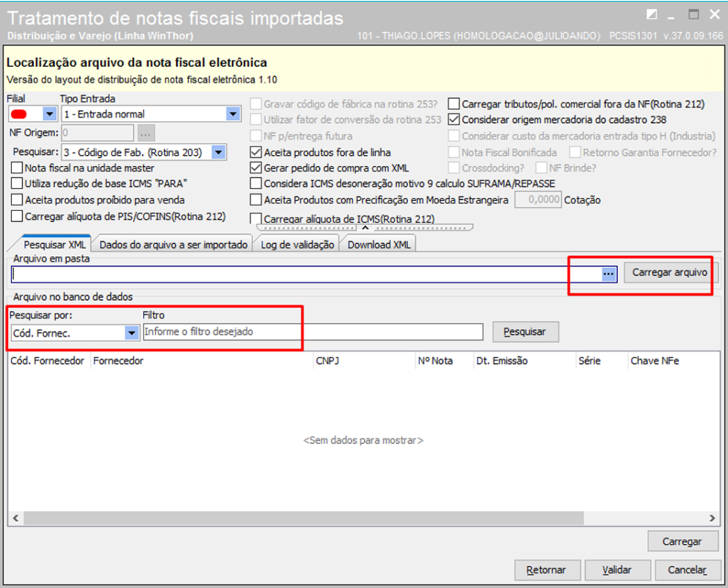Enable Carregar alíquota de PIS/COFINS checkbox
This screenshot has width=728, height=588.
pyautogui.click(x=17, y=216)
